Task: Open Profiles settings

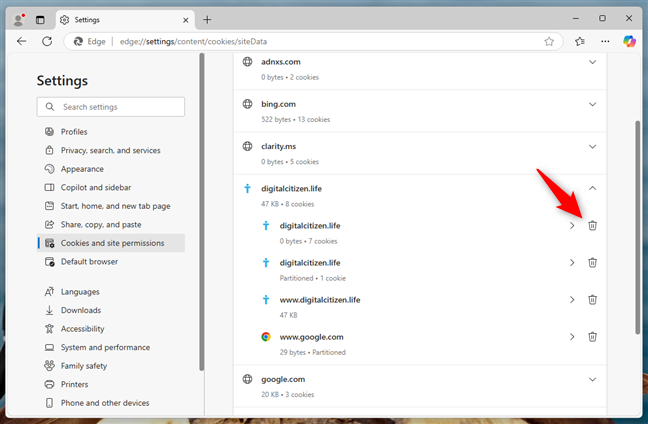Action: click(x=111, y=132)
